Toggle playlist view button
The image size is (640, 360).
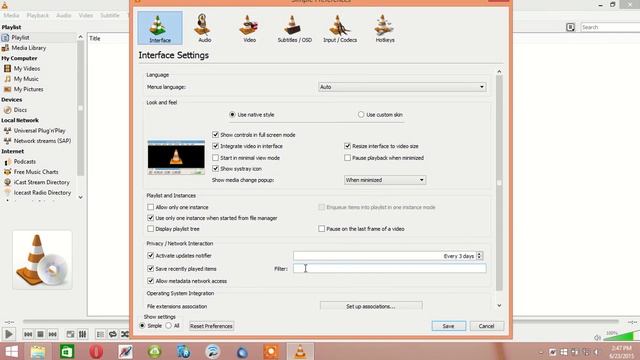tap(100, 334)
